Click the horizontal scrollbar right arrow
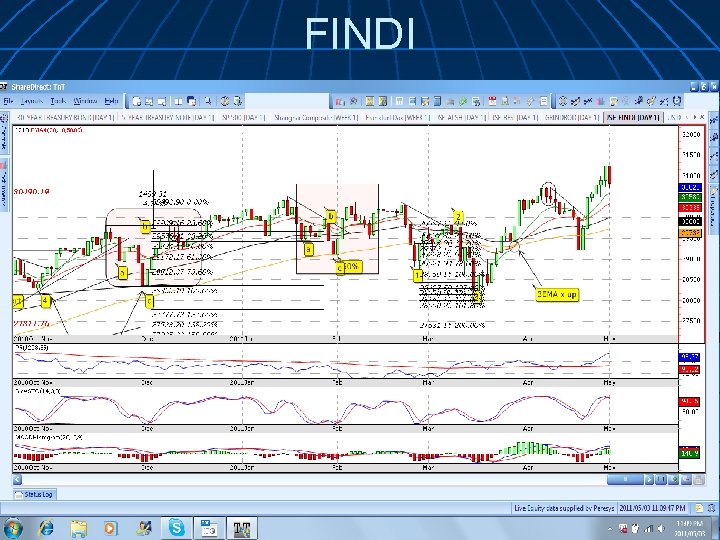Viewport: 720px width, 540px height. 648,480
